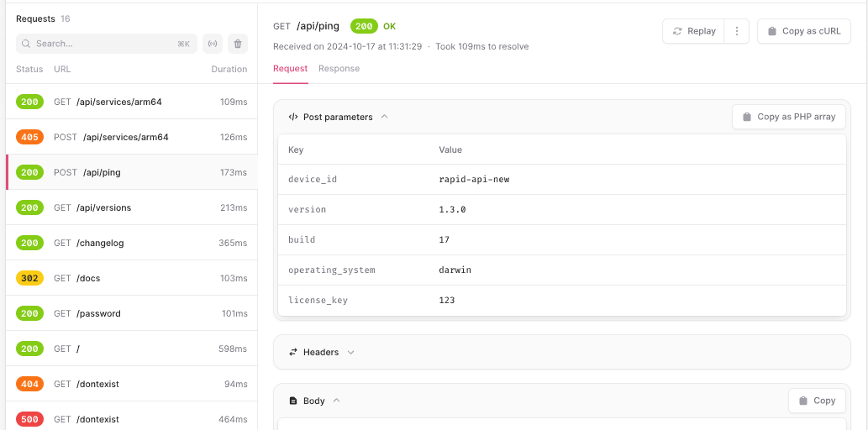The image size is (868, 430).
Task: Open the three-dot more options menu
Action: (x=736, y=31)
